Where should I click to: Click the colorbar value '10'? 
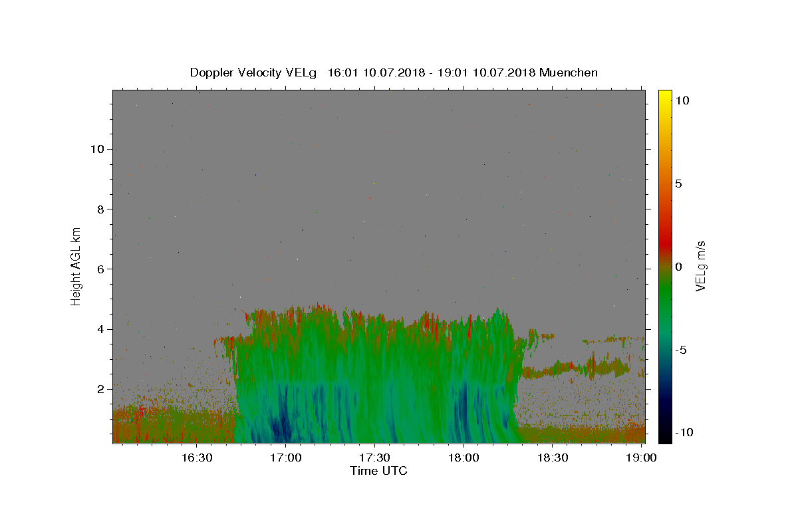682,100
